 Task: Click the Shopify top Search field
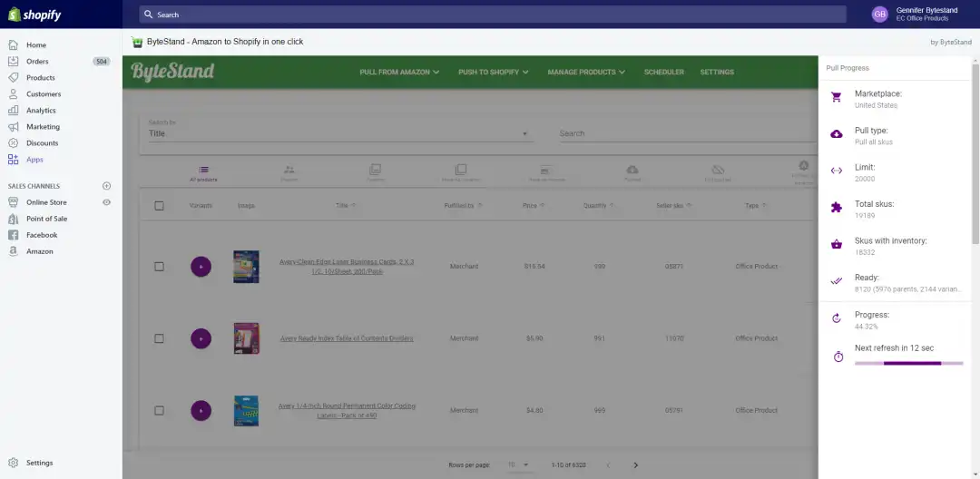493,15
